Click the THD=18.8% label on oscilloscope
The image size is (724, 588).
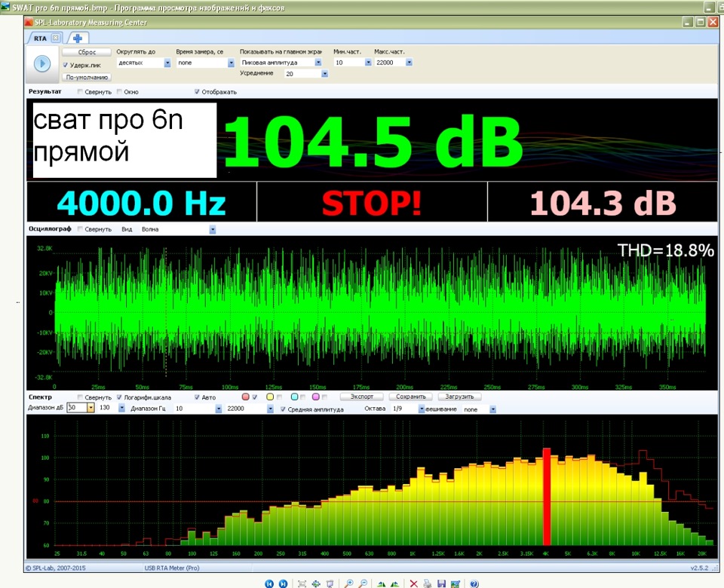(665, 250)
